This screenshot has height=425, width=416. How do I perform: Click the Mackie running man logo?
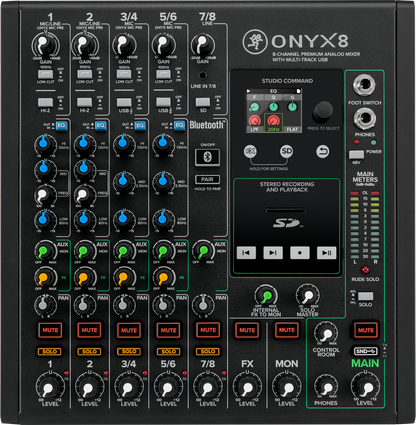(255, 42)
